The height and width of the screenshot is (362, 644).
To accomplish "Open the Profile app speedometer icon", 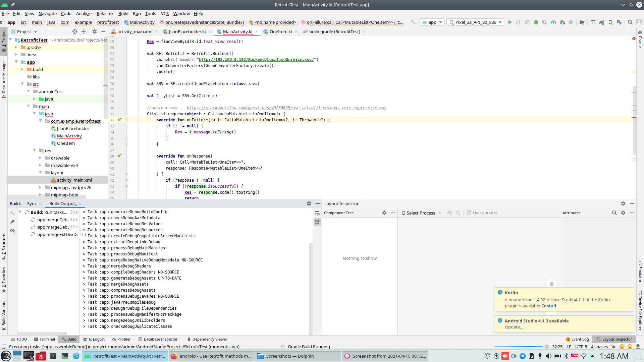I will click(x=553, y=22).
